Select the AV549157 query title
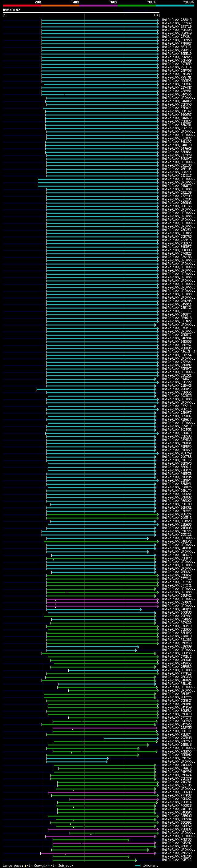The height and width of the screenshot is (868, 197). point(11,10)
